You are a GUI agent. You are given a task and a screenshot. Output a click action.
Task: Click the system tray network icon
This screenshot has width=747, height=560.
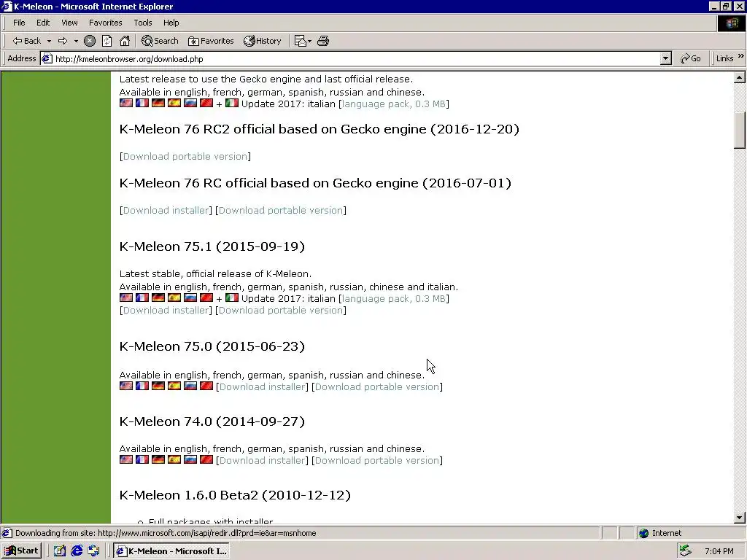click(x=686, y=551)
